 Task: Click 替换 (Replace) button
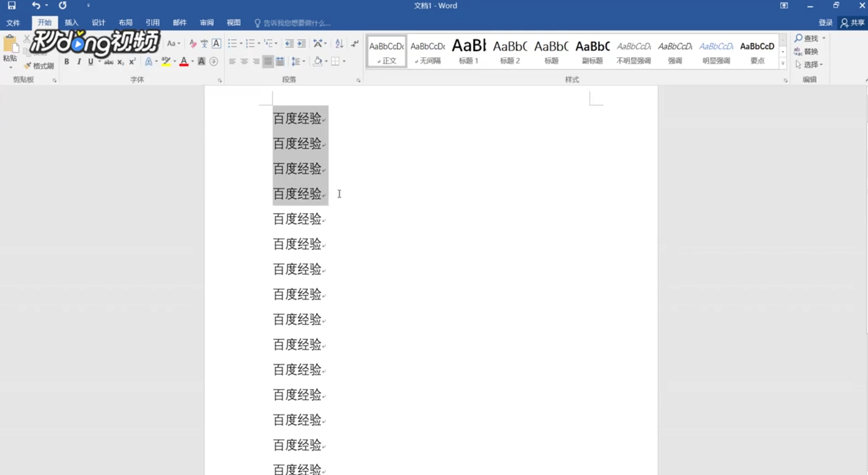pos(806,51)
